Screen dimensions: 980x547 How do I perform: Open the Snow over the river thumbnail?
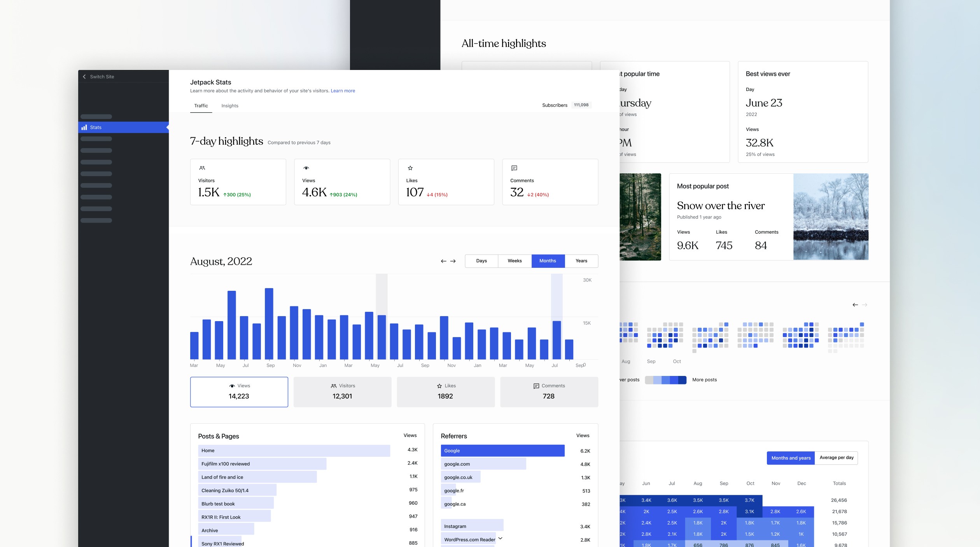tap(831, 217)
